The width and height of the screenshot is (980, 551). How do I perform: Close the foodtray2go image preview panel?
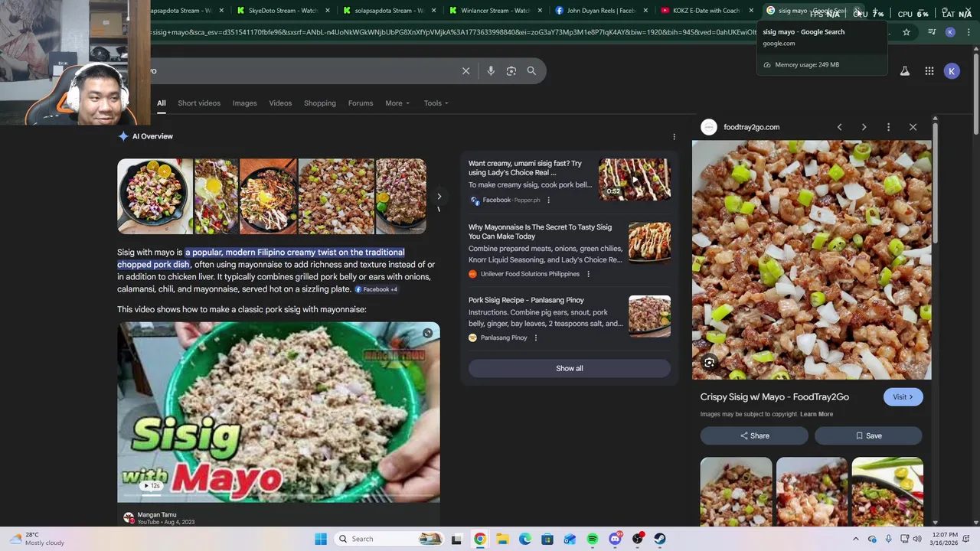913,127
